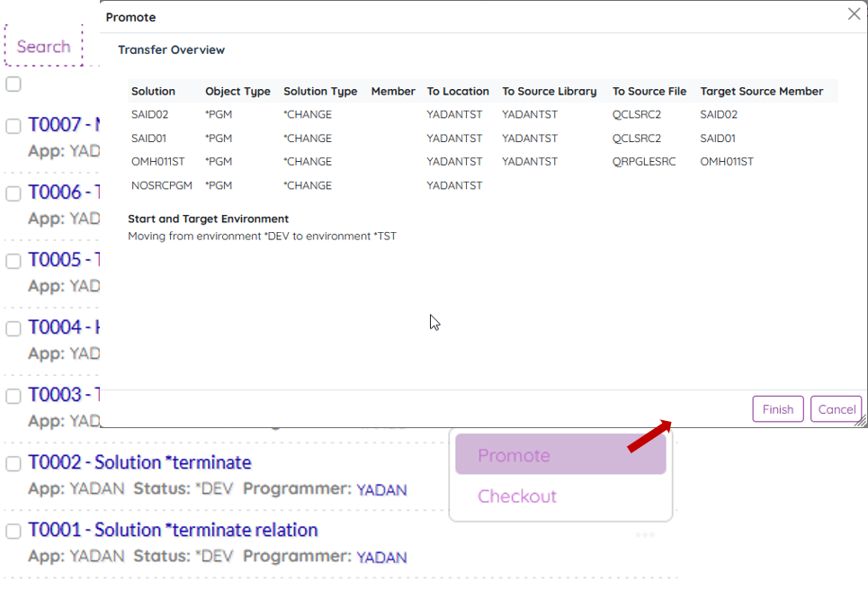Open T0001 - Solution *terminate relation
Image resolution: width=868 pixels, height=608 pixels.
click(x=173, y=530)
